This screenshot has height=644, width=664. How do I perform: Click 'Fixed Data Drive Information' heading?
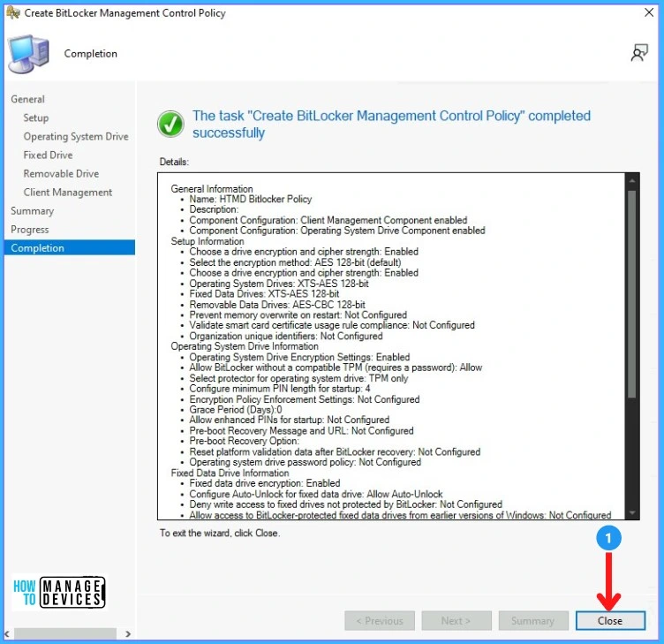tap(230, 473)
